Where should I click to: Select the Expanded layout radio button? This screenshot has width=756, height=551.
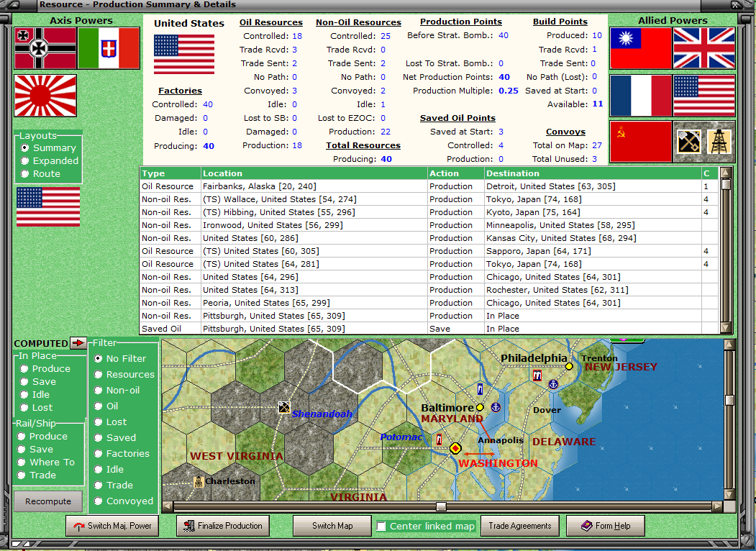(x=25, y=161)
